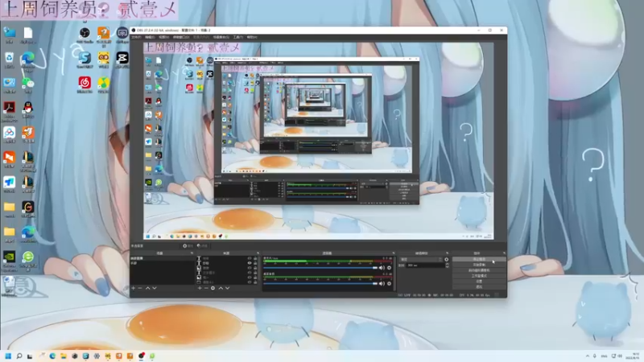Viewport: 644px width, 362px height.
Task: Click 退出 exit button in Controls
Action: [479, 287]
